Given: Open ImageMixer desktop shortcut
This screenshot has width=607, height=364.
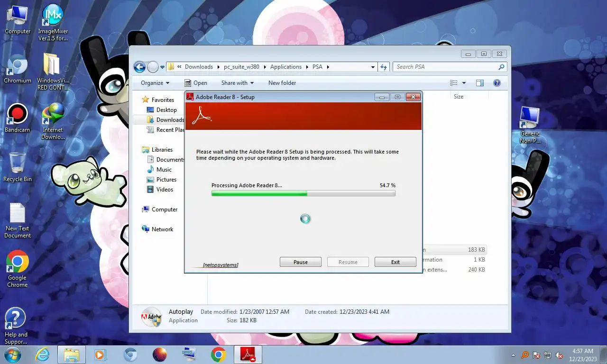Looking at the screenshot, I should (53, 23).
